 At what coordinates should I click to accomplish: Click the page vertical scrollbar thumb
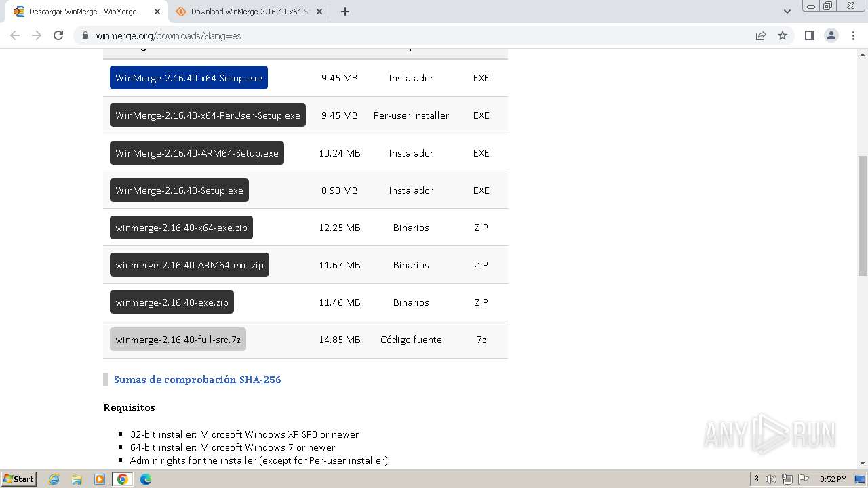coord(863,216)
